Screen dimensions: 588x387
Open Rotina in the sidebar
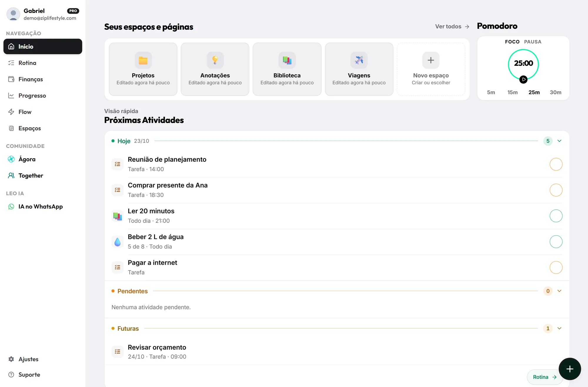(43, 63)
